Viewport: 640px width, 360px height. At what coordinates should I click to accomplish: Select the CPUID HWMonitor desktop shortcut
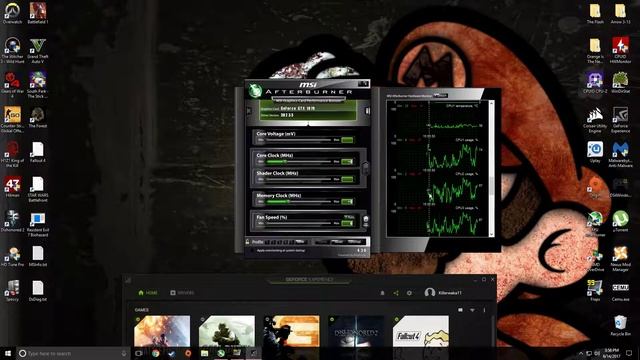point(620,50)
